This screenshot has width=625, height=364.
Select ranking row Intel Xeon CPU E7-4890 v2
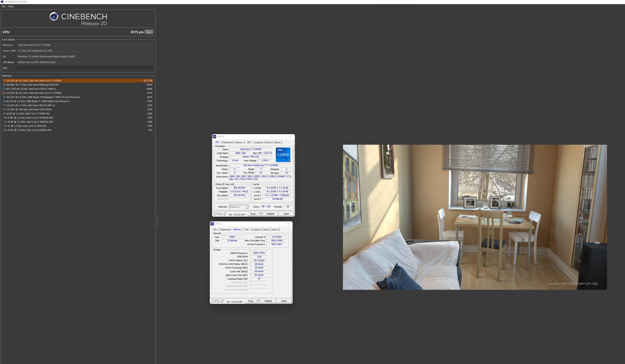click(78, 89)
